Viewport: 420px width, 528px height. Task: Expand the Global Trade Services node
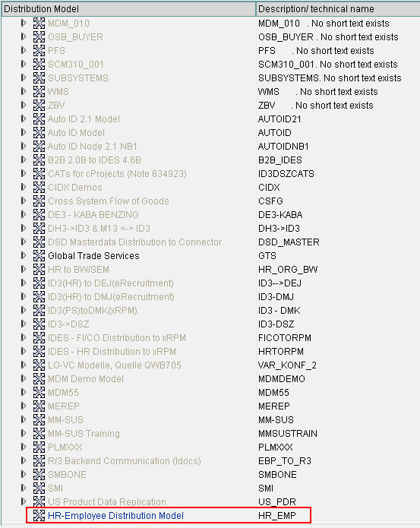24,255
